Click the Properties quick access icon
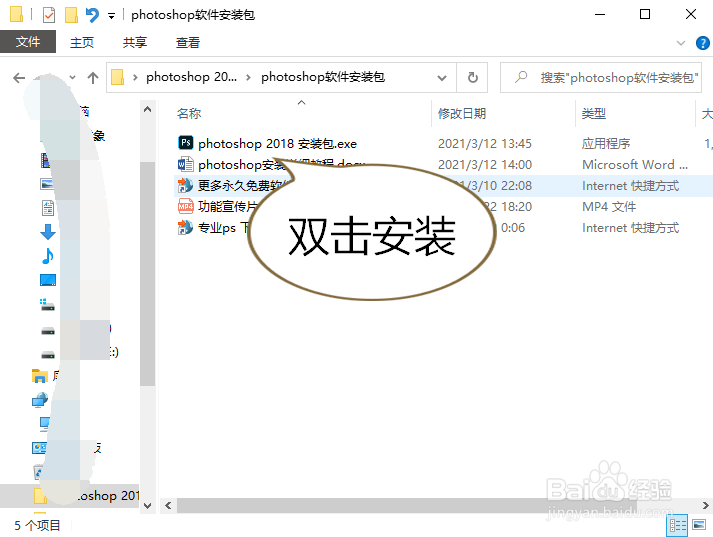The image size is (713, 537). [49, 15]
